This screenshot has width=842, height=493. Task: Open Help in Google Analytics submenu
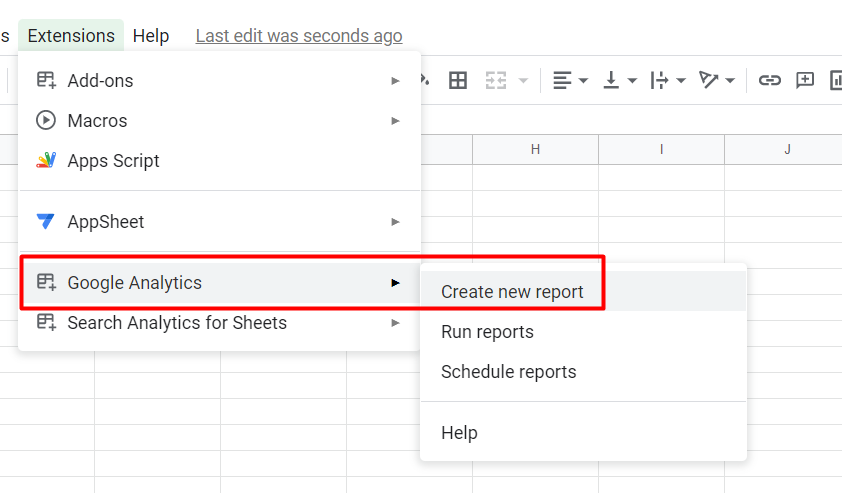pos(583,433)
